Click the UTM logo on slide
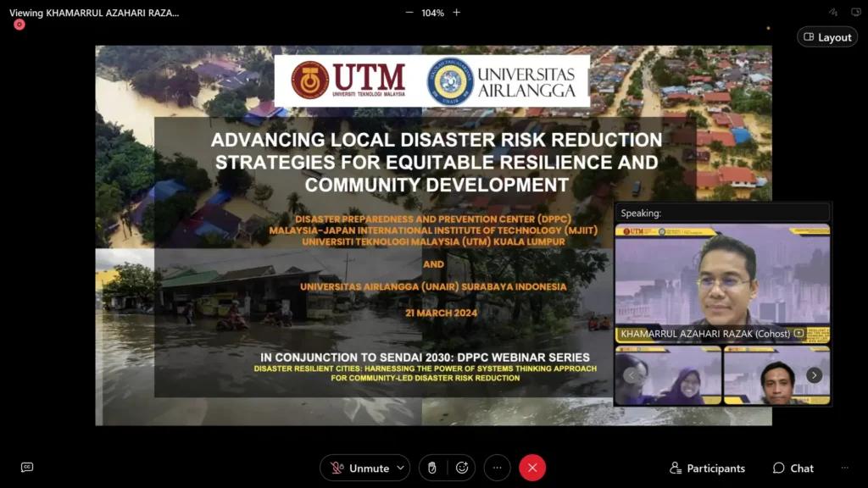Image resolution: width=868 pixels, height=488 pixels. [348, 80]
